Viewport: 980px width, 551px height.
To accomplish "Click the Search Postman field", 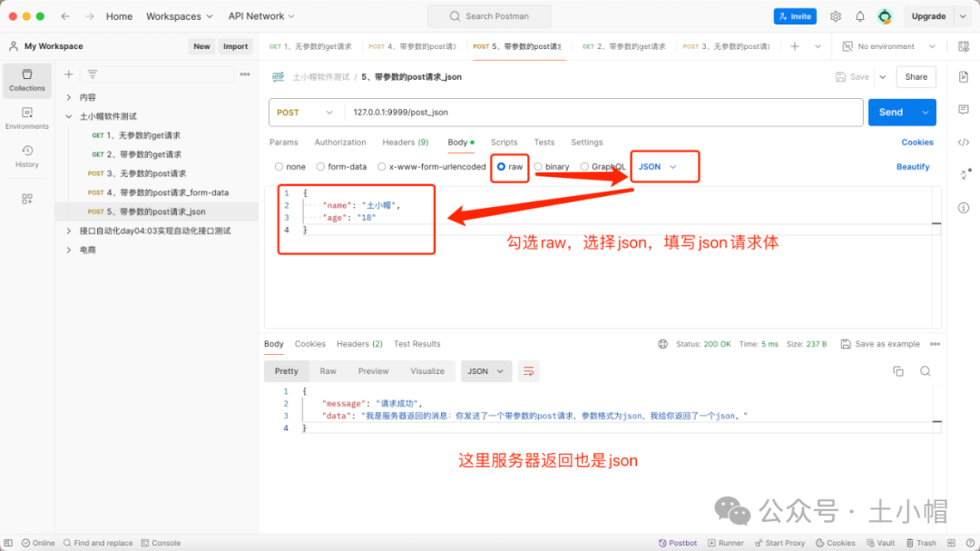I will (489, 16).
